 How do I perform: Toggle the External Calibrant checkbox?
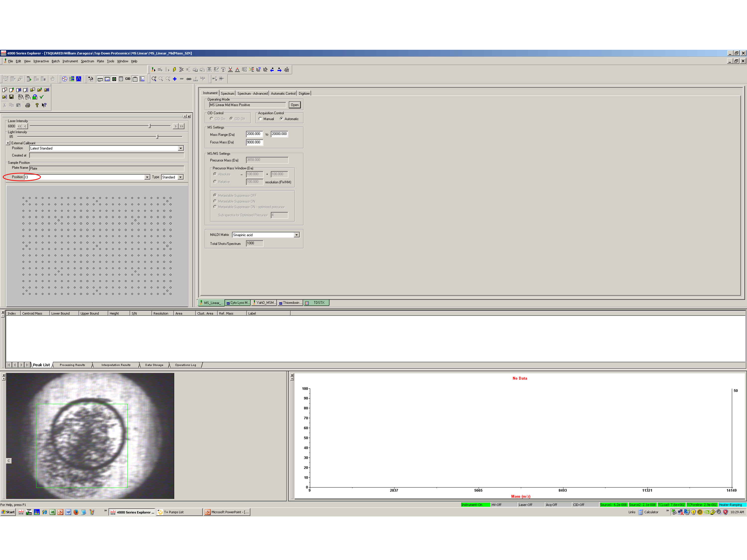(x=8, y=143)
